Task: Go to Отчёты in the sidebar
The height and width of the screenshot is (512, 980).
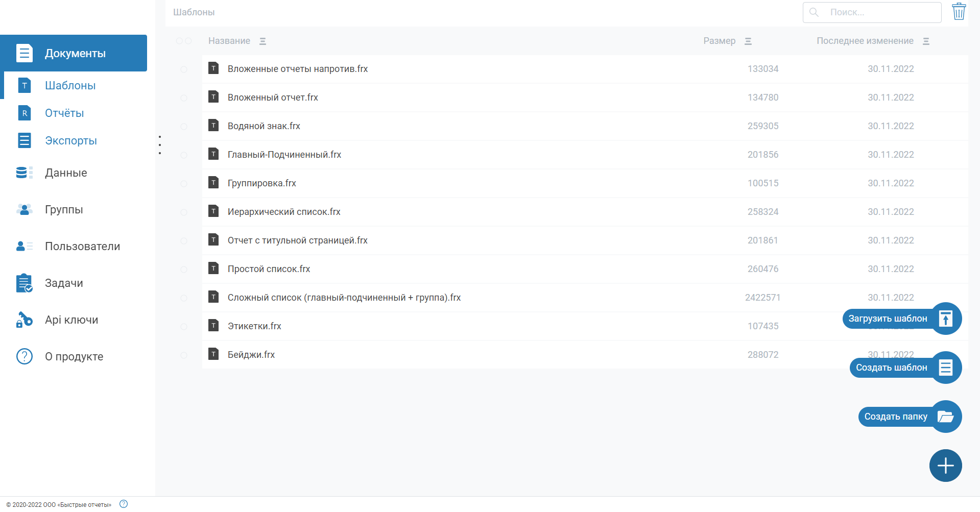Action: 74,113
